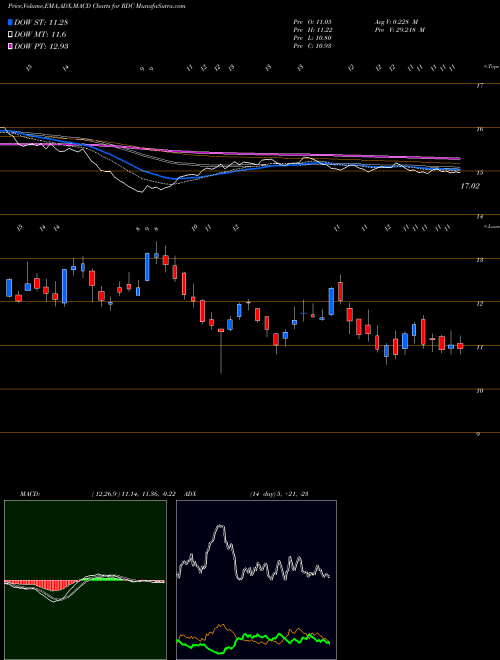Click the 'DOW MT: 11.6' legend label

pos(40,34)
